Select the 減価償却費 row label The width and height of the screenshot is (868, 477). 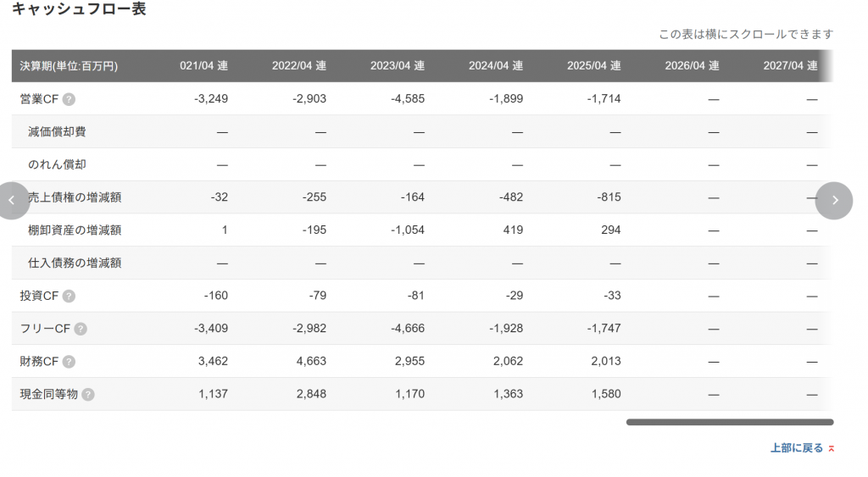[57, 131]
